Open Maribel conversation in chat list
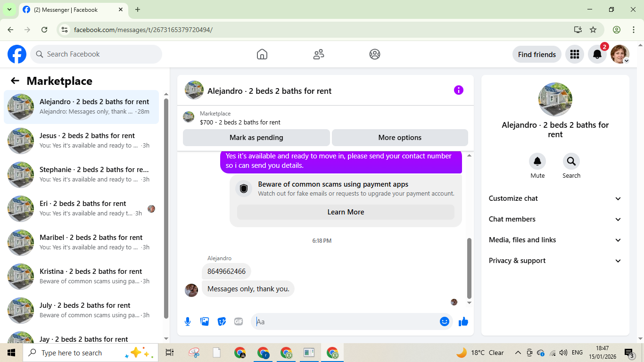The height and width of the screenshot is (362, 644). (82, 243)
